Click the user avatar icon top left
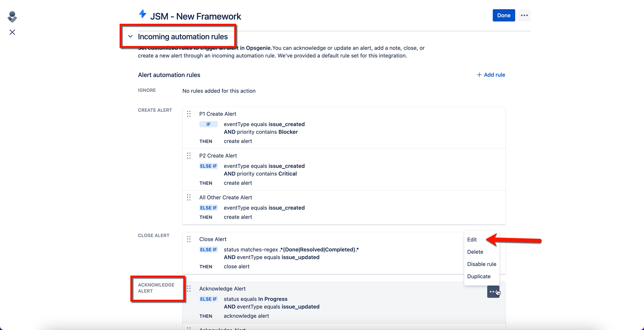This screenshot has height=330, width=644. [12, 17]
